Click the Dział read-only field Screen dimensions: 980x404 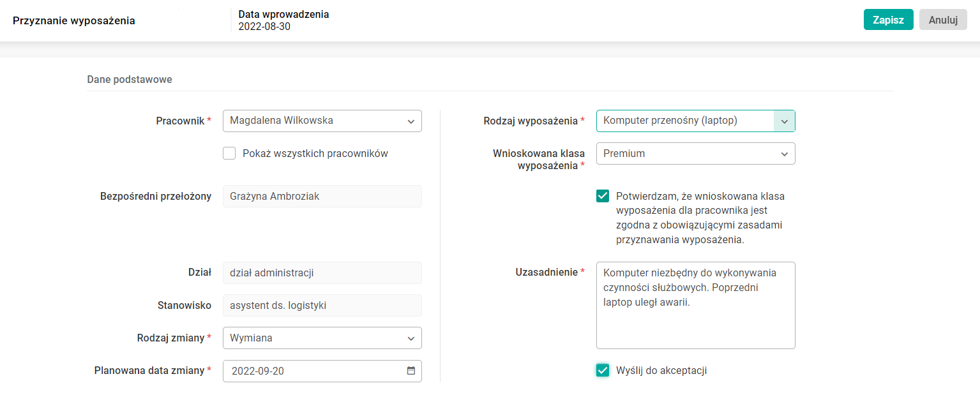click(x=322, y=273)
